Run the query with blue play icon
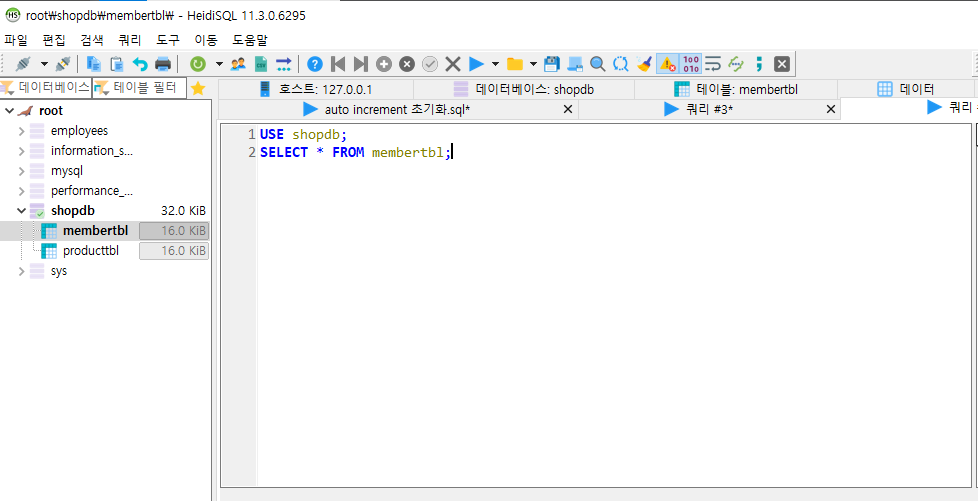Image resolution: width=978 pixels, height=501 pixels. [x=477, y=64]
